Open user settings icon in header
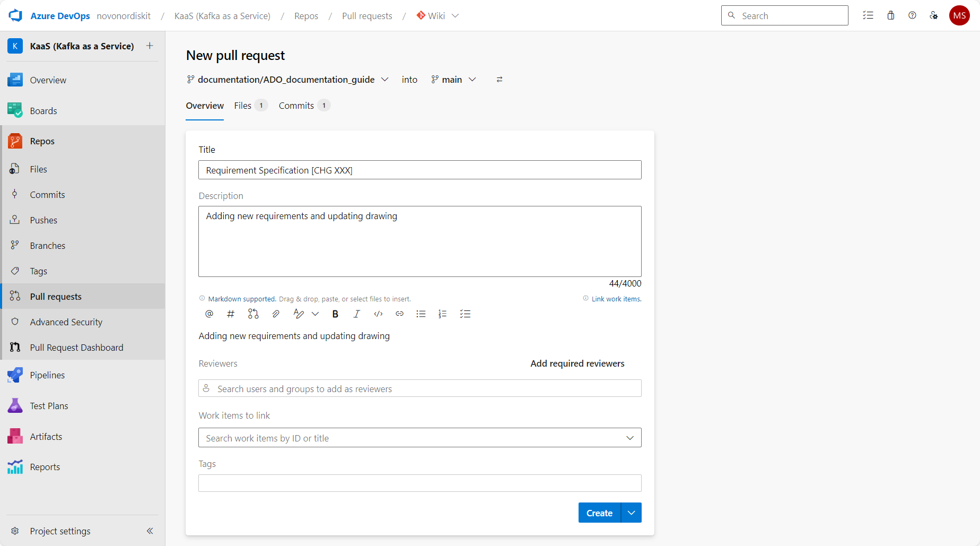980x546 pixels. (934, 15)
